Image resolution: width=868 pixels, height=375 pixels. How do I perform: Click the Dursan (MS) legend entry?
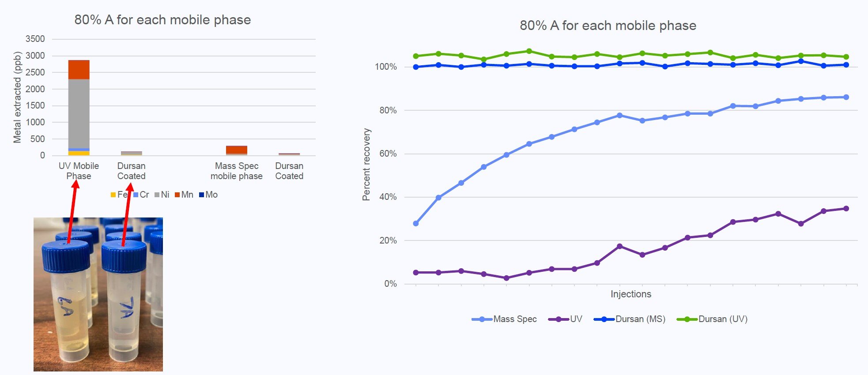pyautogui.click(x=630, y=319)
